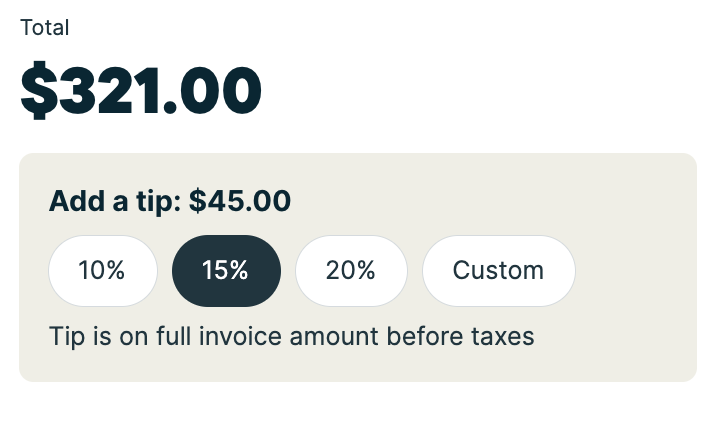This screenshot has width=714, height=422.
Task: Open the Custom tip option
Action: click(498, 270)
